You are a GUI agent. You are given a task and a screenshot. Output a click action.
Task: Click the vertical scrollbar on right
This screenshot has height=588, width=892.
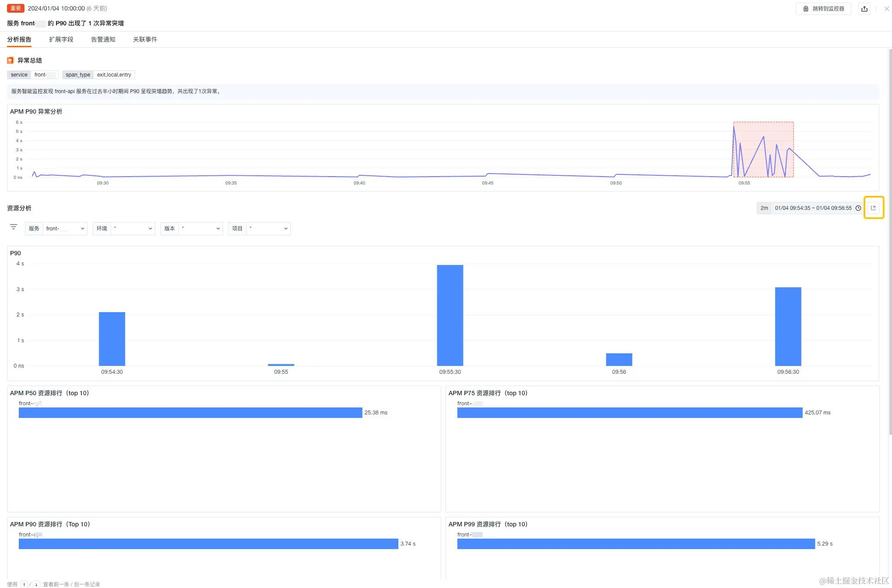click(890, 241)
